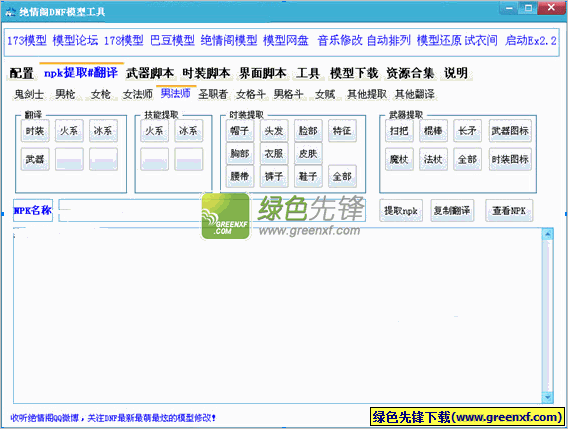This screenshot has height=429, width=568.
Task: Extract 脸部 in 时装提取 group
Action: pyautogui.click(x=308, y=131)
